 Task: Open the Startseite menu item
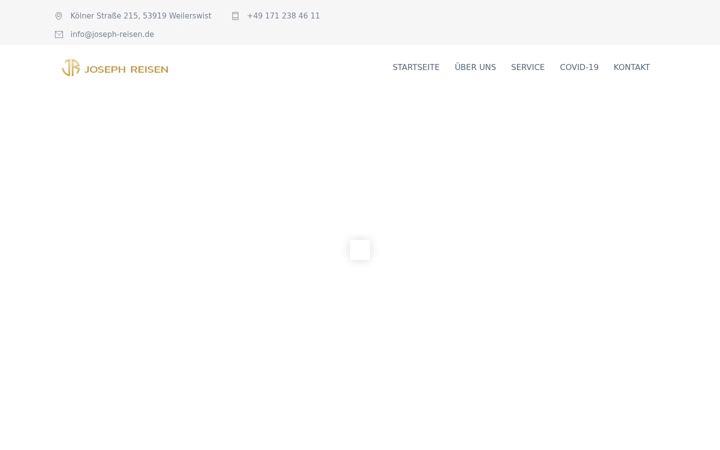coord(416,68)
